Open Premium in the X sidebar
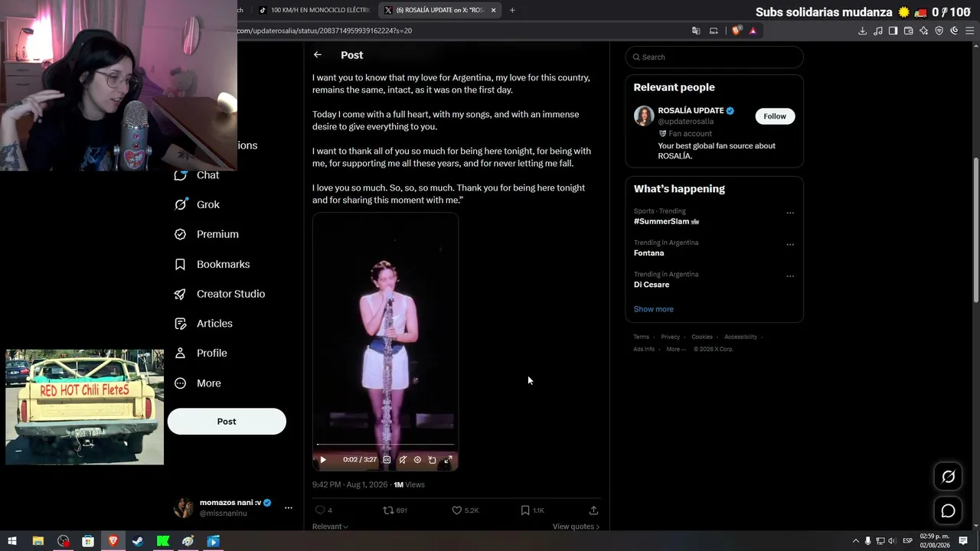The height and width of the screenshot is (551, 980). point(207,234)
